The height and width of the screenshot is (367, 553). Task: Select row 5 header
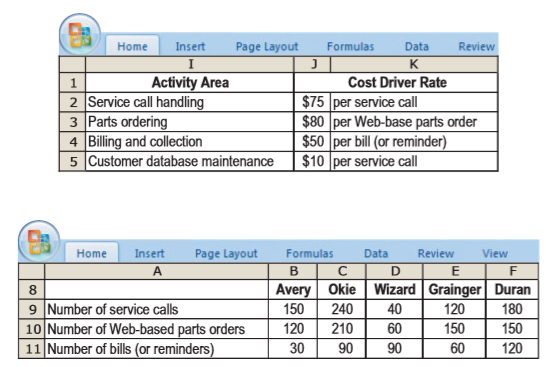coord(73,161)
